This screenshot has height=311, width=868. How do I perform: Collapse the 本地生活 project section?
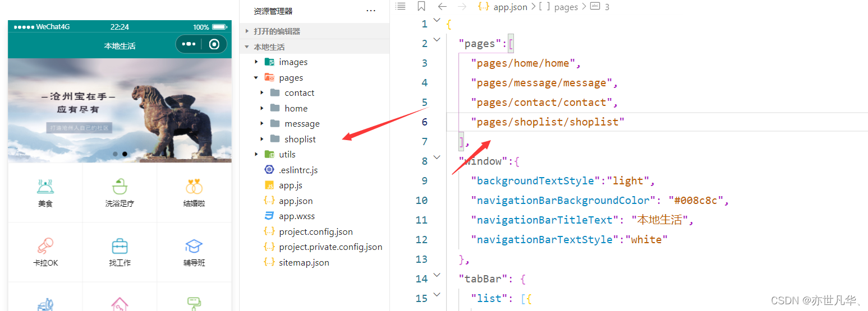click(x=247, y=47)
